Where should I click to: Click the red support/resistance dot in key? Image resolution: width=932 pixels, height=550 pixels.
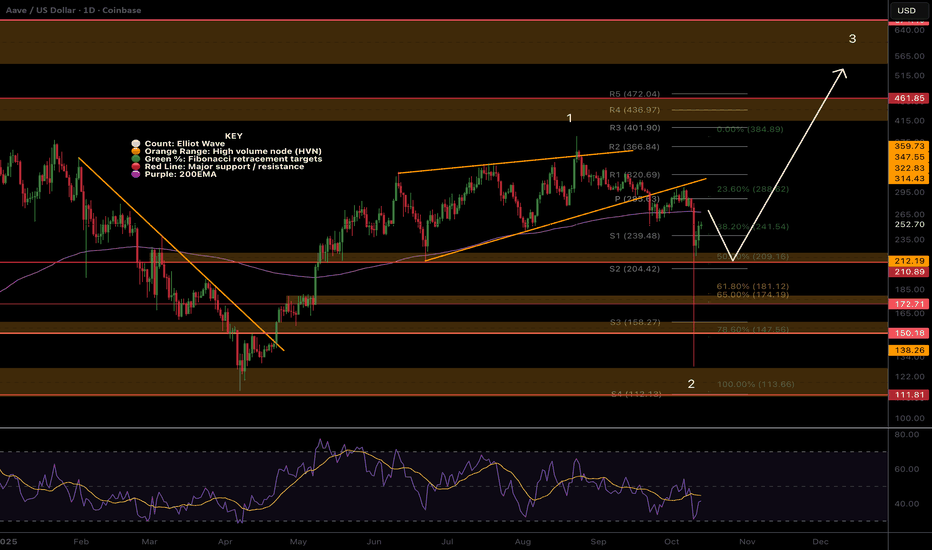point(136,168)
